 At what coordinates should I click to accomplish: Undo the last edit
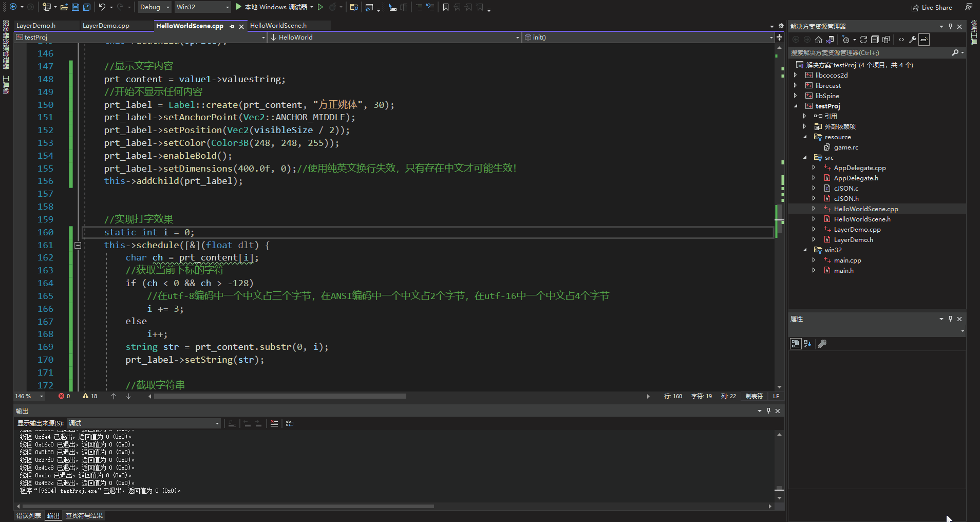pos(102,7)
